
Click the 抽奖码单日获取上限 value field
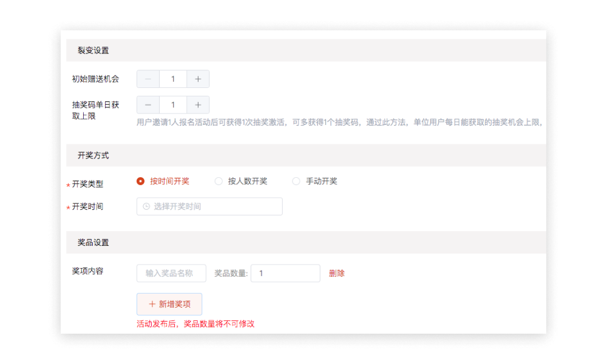click(172, 104)
